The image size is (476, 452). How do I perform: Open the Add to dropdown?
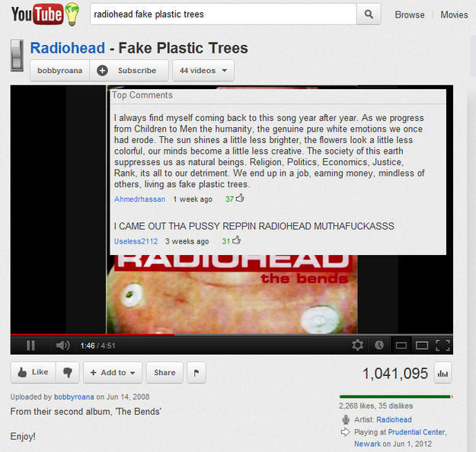(113, 372)
